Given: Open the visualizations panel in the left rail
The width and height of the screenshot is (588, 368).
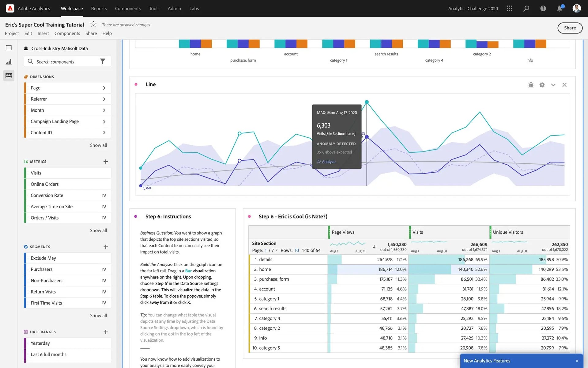Looking at the screenshot, I should (x=9, y=61).
